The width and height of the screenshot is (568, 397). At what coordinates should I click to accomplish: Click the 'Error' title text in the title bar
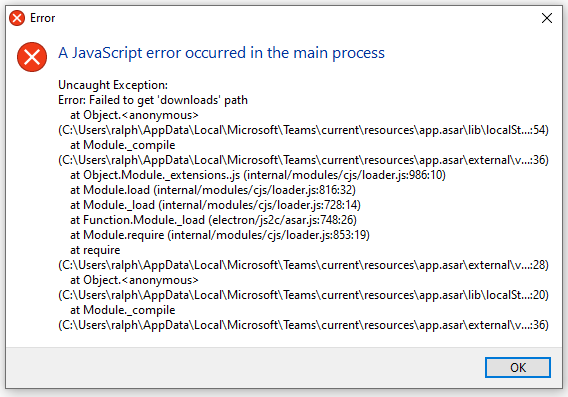pos(42,18)
